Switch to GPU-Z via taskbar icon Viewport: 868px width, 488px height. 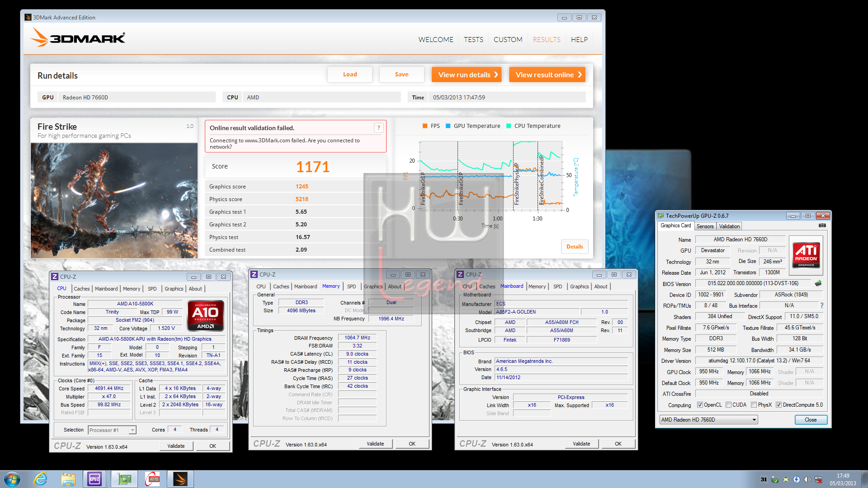[124, 479]
